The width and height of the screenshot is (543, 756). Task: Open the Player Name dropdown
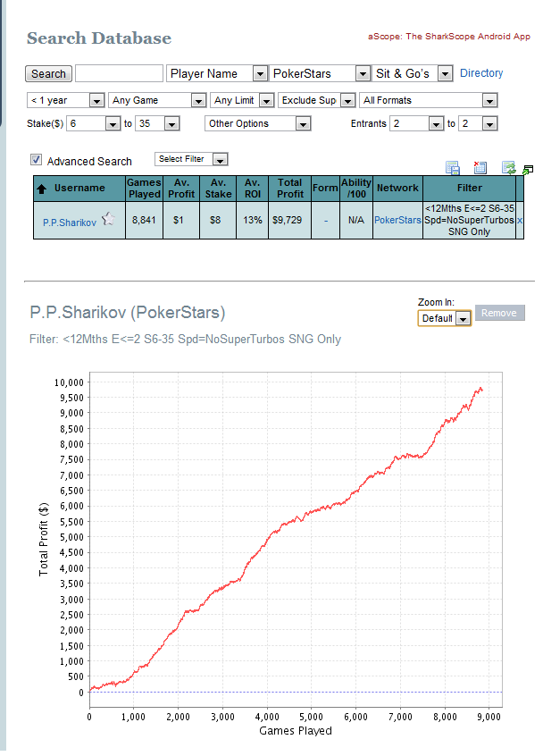[217, 73]
